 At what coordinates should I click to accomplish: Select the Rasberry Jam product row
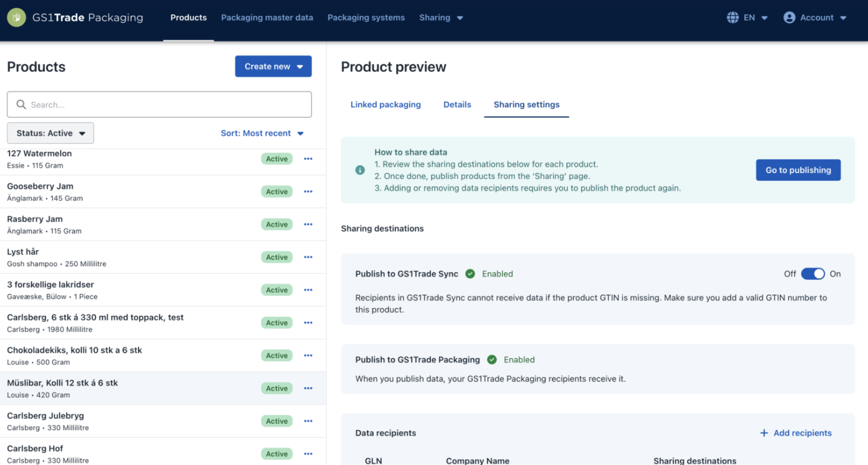pos(163,225)
